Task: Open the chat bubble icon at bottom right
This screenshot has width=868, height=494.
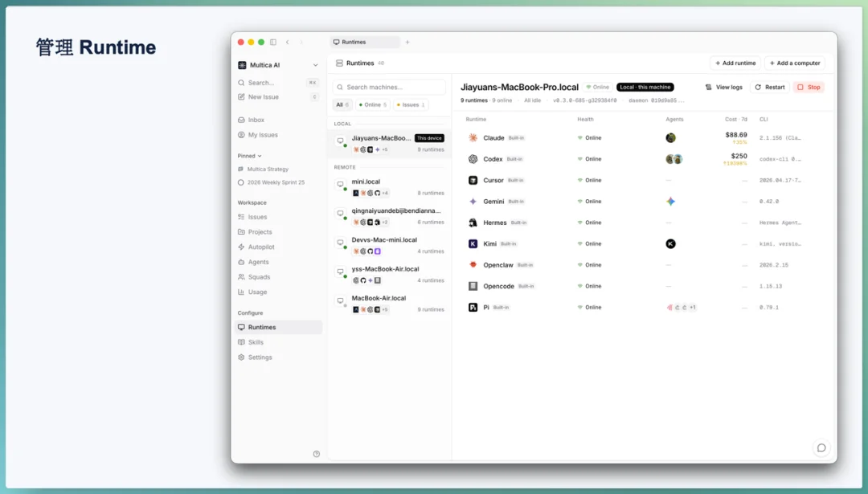Action: [x=821, y=447]
